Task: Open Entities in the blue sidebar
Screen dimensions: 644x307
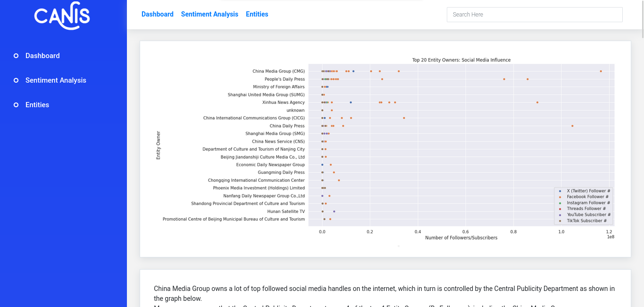Action: pos(37,105)
